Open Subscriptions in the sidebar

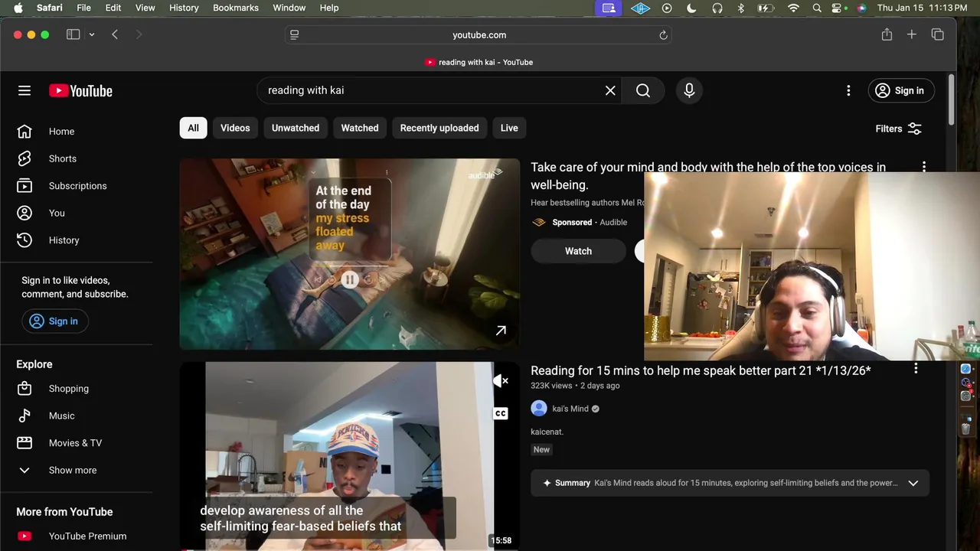(x=77, y=186)
